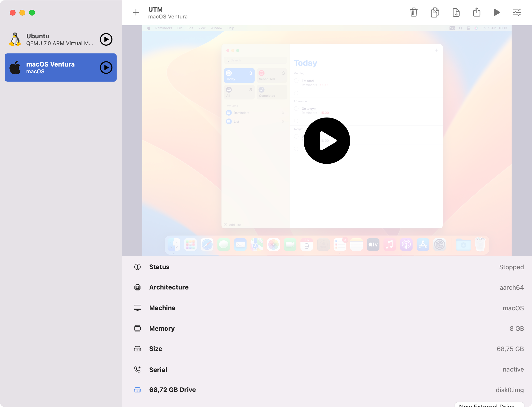The width and height of the screenshot is (532, 407).
Task: Click the plus icon to create VM
Action: tap(136, 12)
